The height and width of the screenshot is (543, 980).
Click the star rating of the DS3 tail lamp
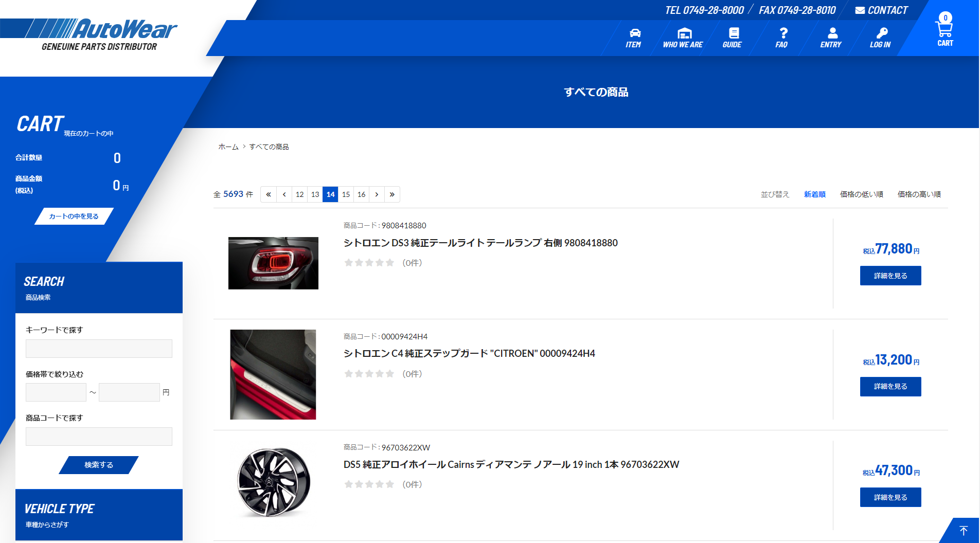(369, 263)
